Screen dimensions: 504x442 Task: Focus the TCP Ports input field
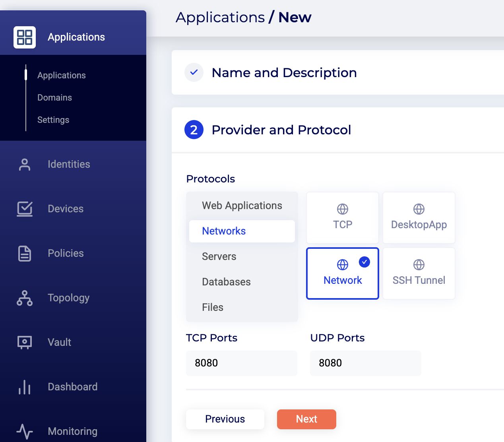click(x=241, y=363)
